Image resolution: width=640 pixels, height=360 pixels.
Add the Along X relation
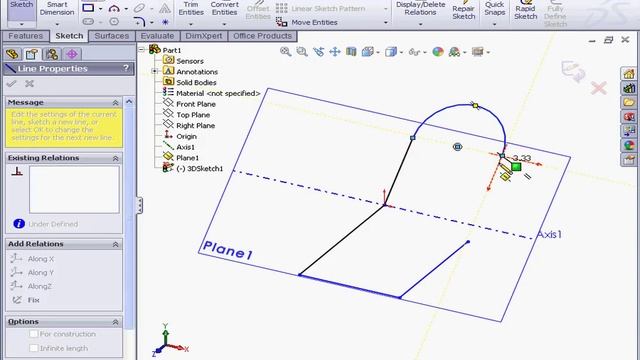pos(32,258)
